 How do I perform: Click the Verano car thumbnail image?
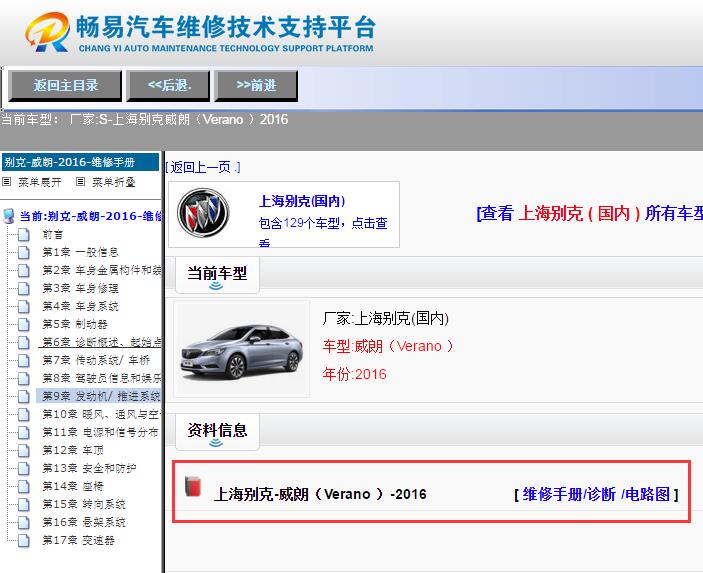click(x=242, y=349)
